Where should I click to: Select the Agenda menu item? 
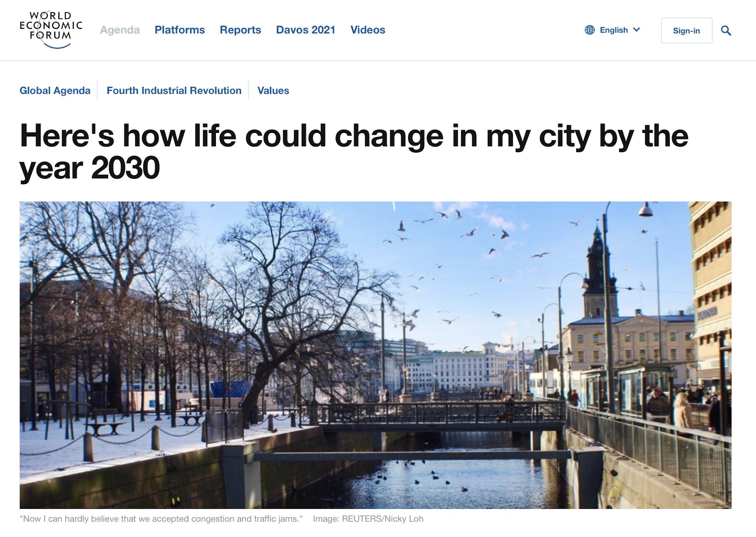click(120, 30)
